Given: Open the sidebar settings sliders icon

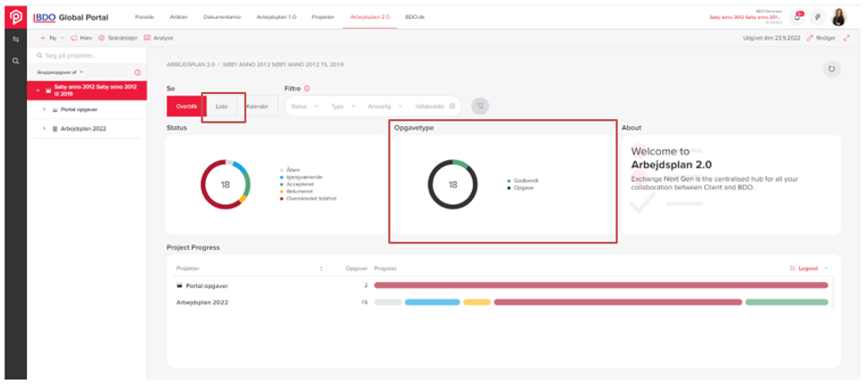Looking at the screenshot, I should 15,38.
